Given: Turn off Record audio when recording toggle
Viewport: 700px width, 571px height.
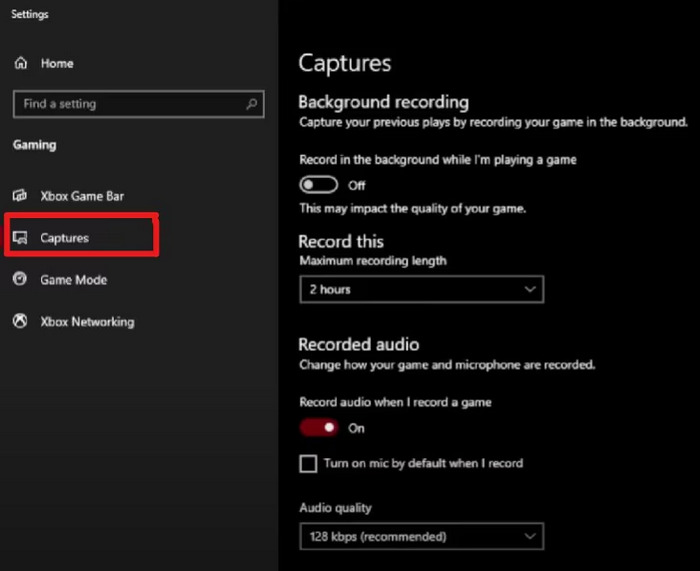Looking at the screenshot, I should (319, 428).
